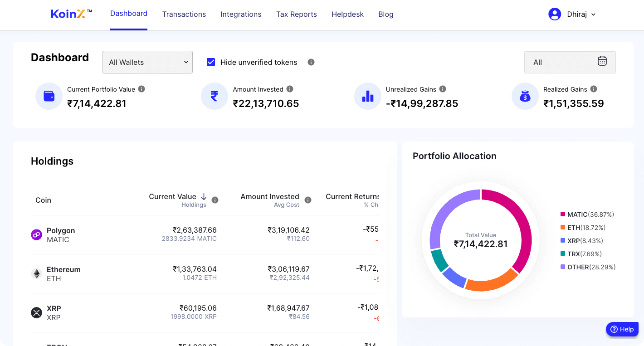Click the user avatar icon beside Dhiraj
The height and width of the screenshot is (346, 644).
pyautogui.click(x=555, y=14)
